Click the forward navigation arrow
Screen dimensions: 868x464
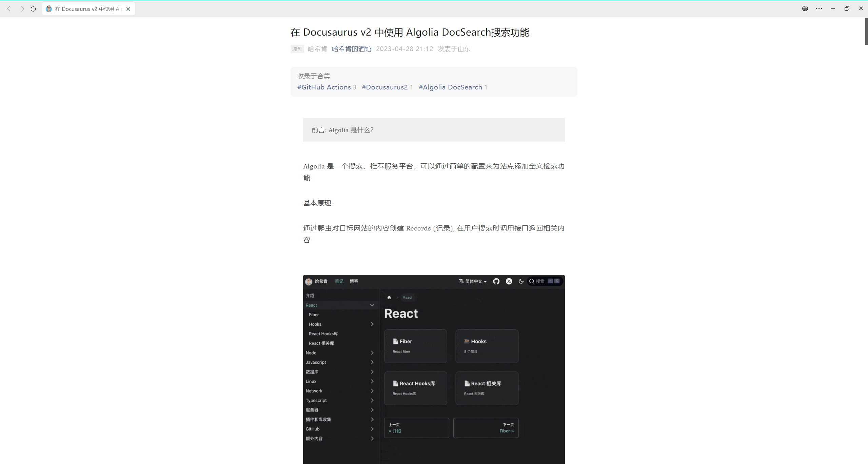[x=22, y=9]
